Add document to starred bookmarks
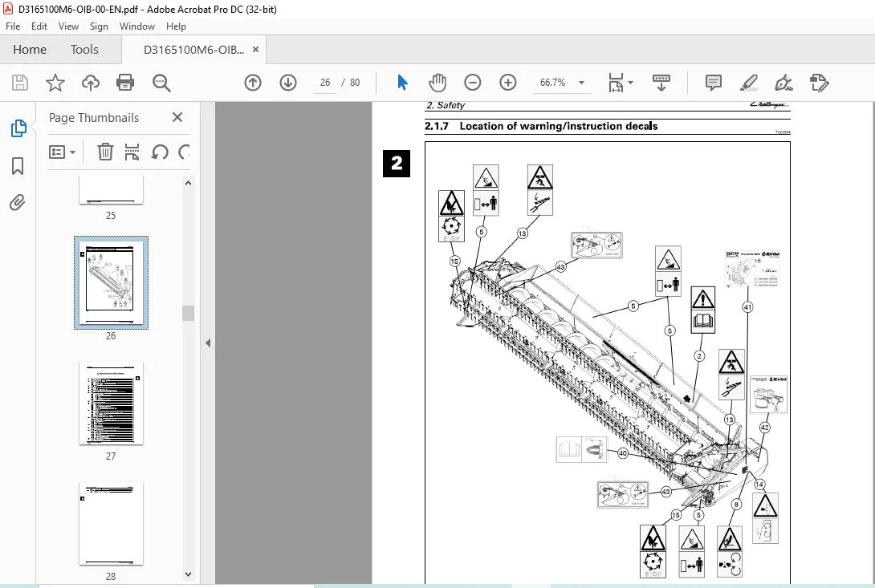 pos(55,83)
